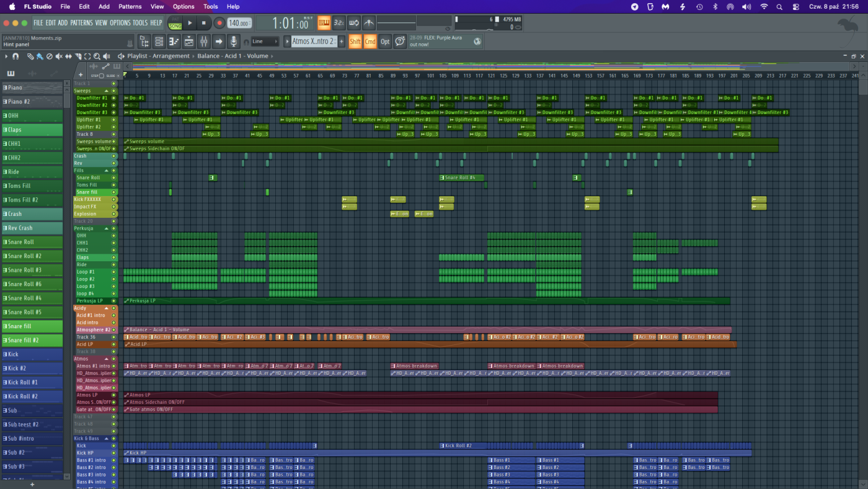Open the PATTERNS menu in FL toolbar
Image resolution: width=868 pixels, height=489 pixels.
coord(81,23)
